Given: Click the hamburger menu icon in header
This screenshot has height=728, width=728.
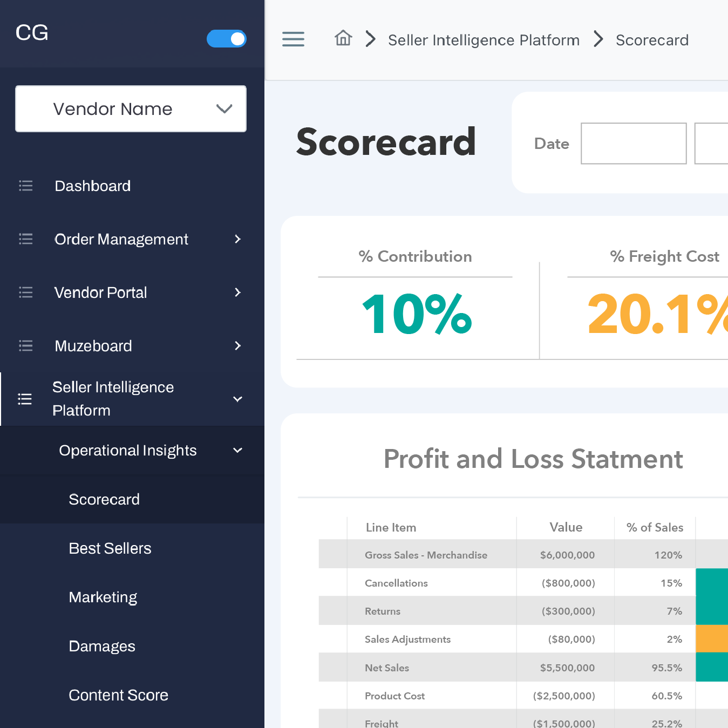Looking at the screenshot, I should [x=293, y=39].
